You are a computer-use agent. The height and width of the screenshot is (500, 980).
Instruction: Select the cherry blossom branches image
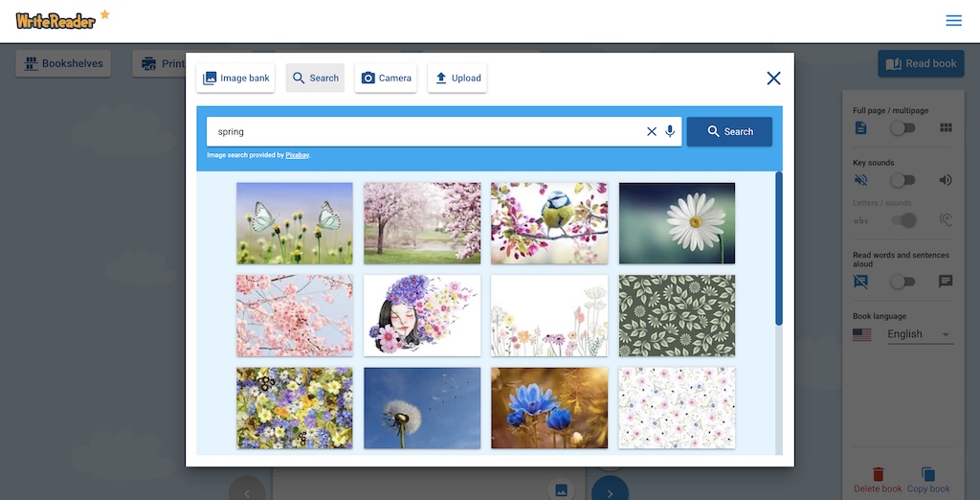[295, 315]
